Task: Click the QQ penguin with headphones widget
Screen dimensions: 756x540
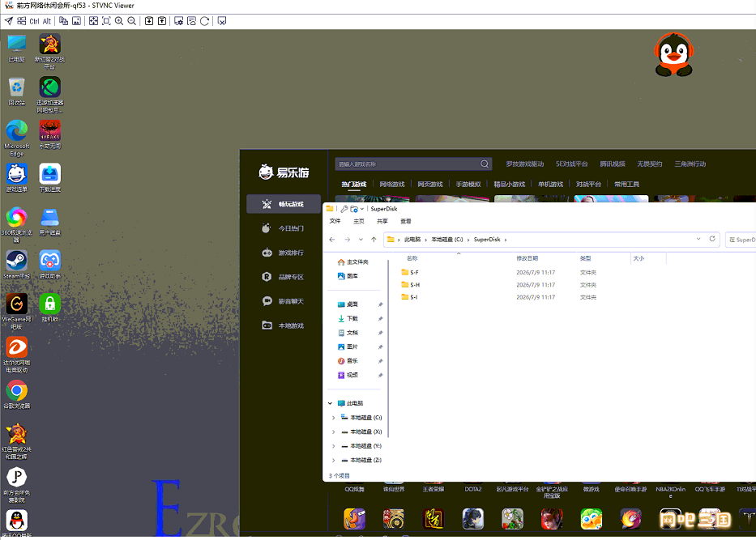Action: pyautogui.click(x=673, y=54)
